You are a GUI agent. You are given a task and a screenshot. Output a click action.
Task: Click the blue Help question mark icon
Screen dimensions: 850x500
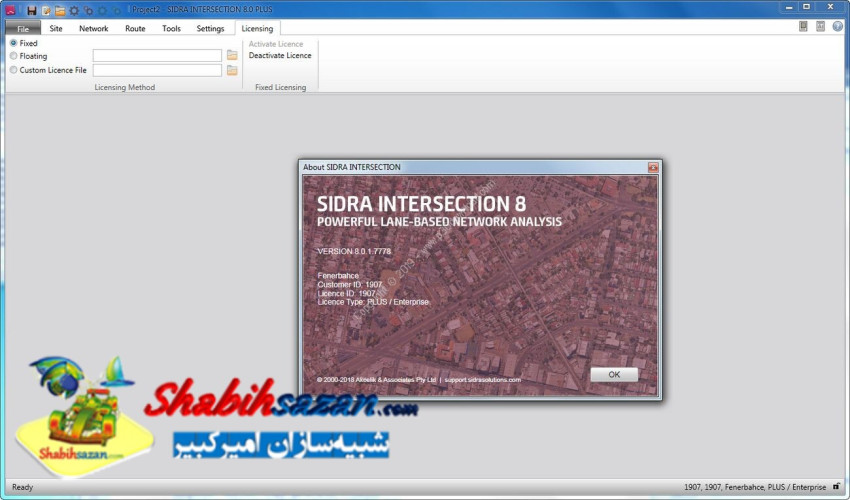[x=838, y=27]
